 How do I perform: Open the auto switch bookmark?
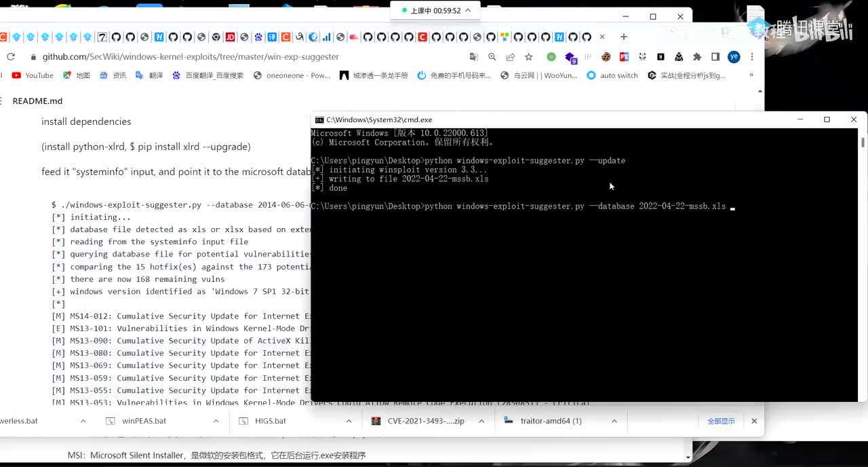pyautogui.click(x=612, y=75)
